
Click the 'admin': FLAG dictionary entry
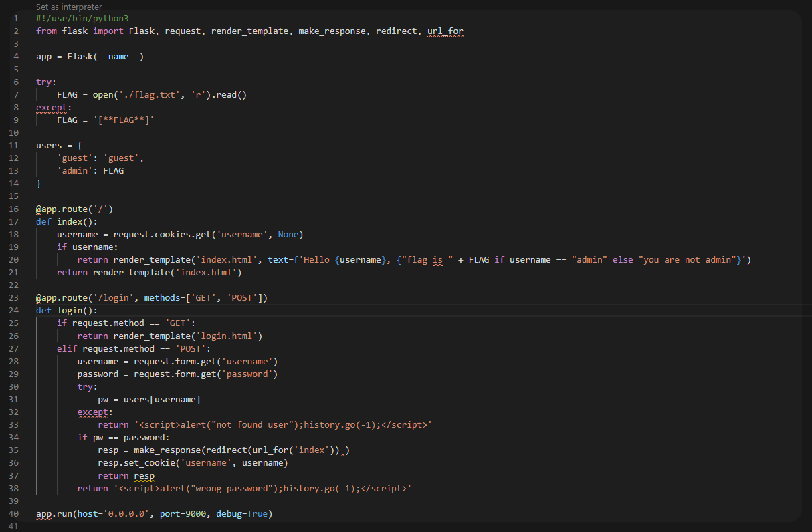[x=90, y=171]
